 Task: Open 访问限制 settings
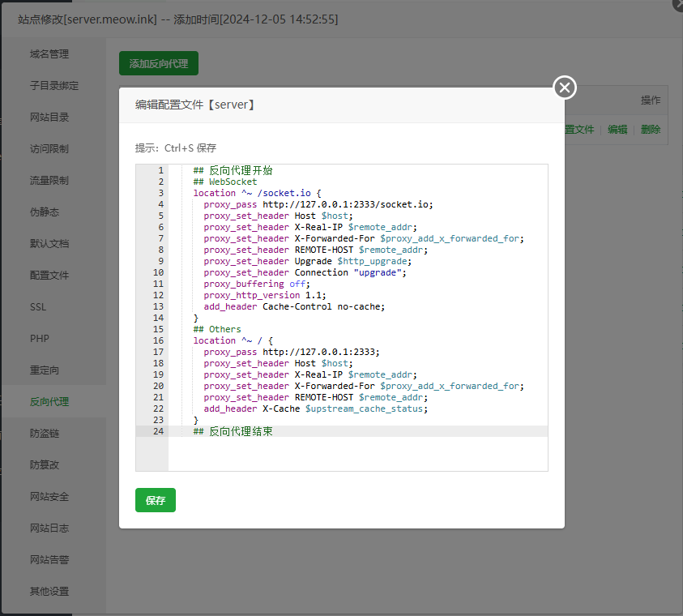pos(49,149)
